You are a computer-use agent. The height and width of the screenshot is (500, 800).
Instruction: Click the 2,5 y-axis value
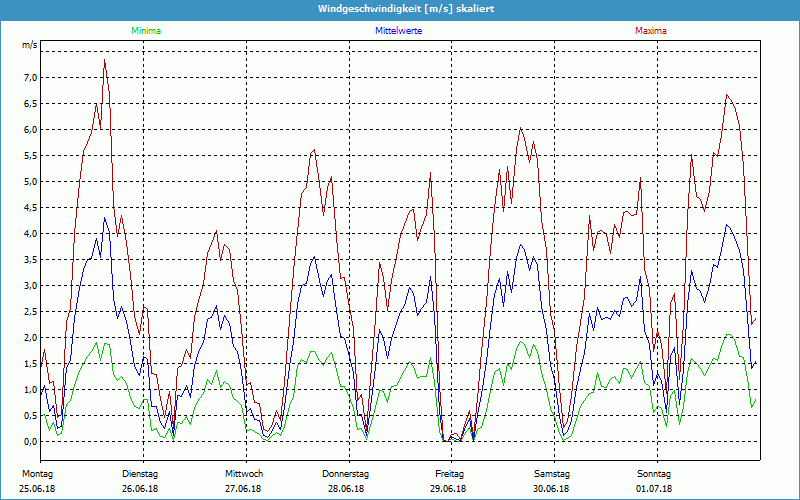(30, 312)
